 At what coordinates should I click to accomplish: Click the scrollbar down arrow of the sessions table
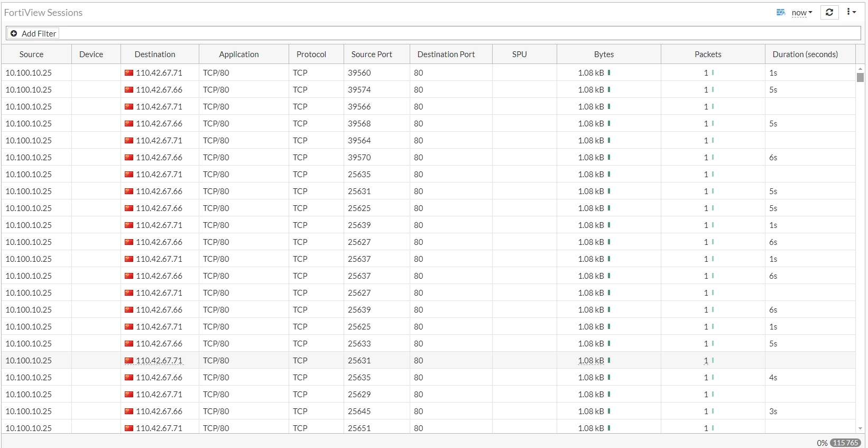[x=860, y=428]
